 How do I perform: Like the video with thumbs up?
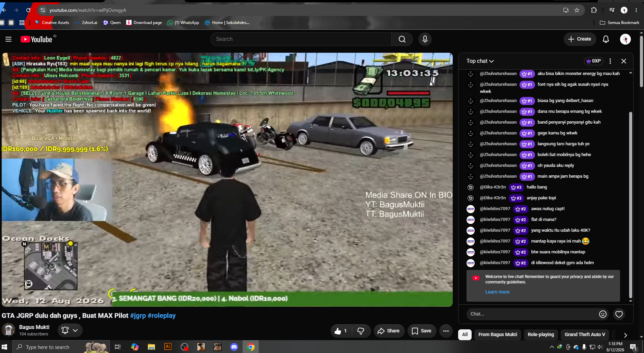341,331
